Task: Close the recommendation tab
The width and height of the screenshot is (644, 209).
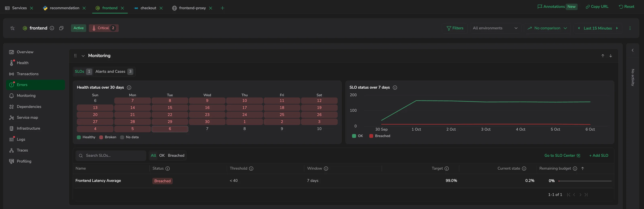Action: 84,8
